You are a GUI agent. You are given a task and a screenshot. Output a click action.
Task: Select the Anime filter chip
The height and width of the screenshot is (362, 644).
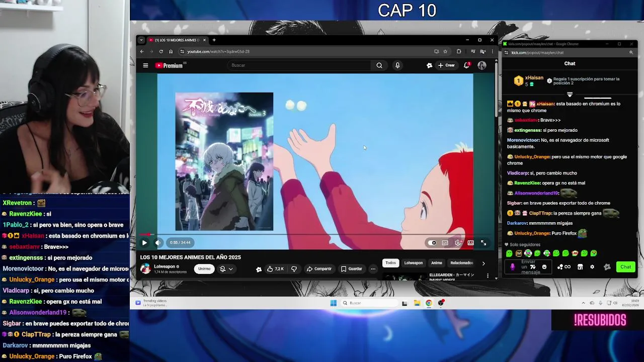(x=437, y=263)
